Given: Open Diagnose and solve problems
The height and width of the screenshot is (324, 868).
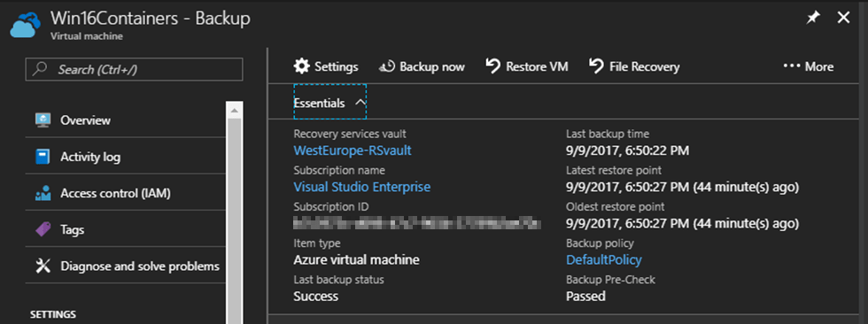Looking at the screenshot, I should [x=126, y=266].
